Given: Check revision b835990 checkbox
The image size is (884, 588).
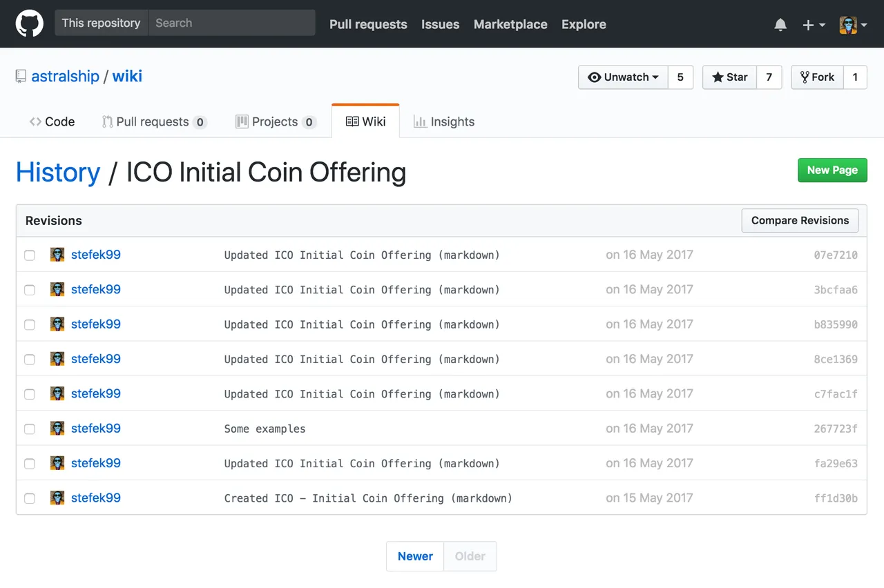Looking at the screenshot, I should coord(30,324).
